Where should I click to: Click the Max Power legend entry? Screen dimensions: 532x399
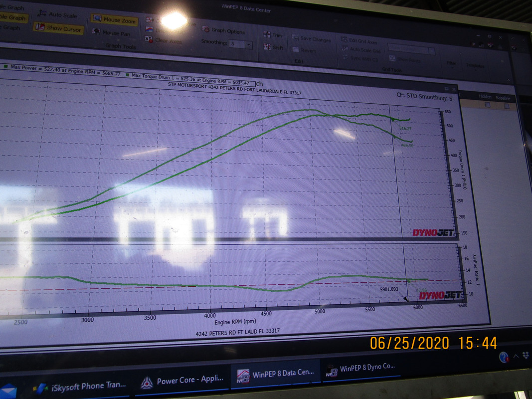point(62,70)
